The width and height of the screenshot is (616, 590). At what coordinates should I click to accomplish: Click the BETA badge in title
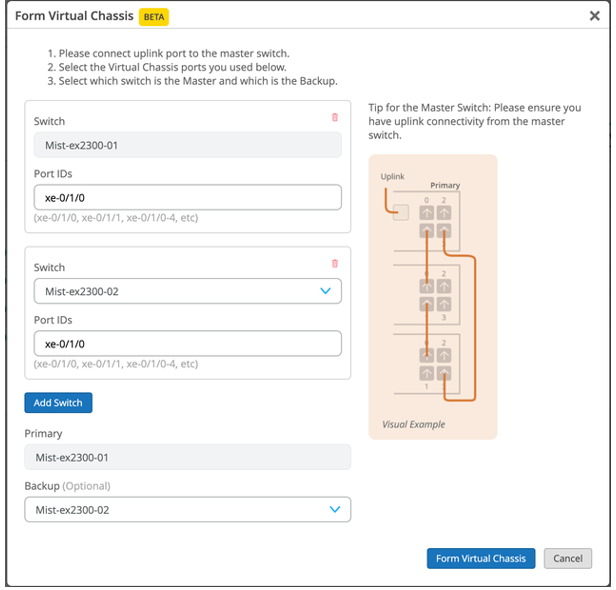153,17
